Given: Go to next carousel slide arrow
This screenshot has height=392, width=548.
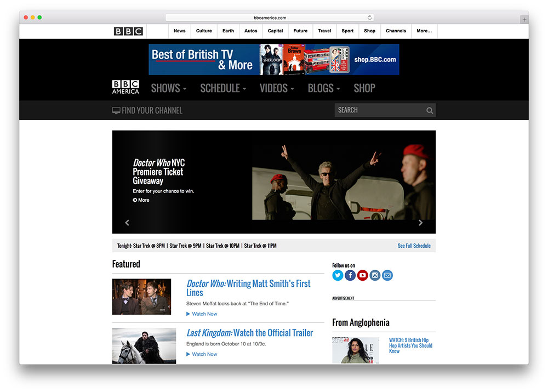Looking at the screenshot, I should coord(420,223).
